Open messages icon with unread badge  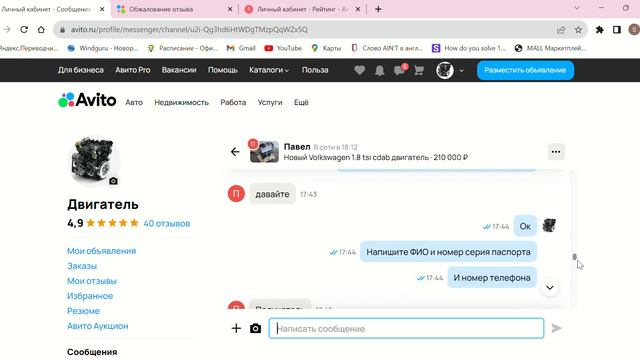click(x=400, y=70)
